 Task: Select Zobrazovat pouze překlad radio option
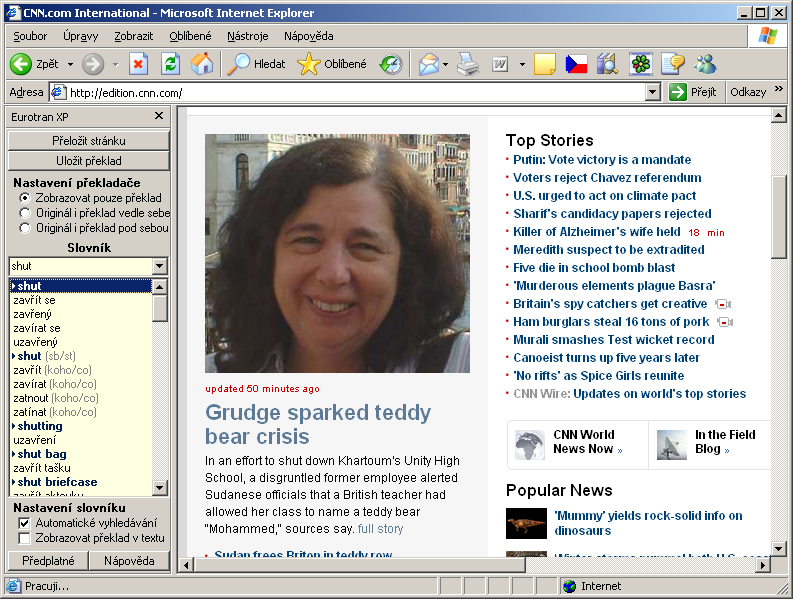click(x=24, y=198)
